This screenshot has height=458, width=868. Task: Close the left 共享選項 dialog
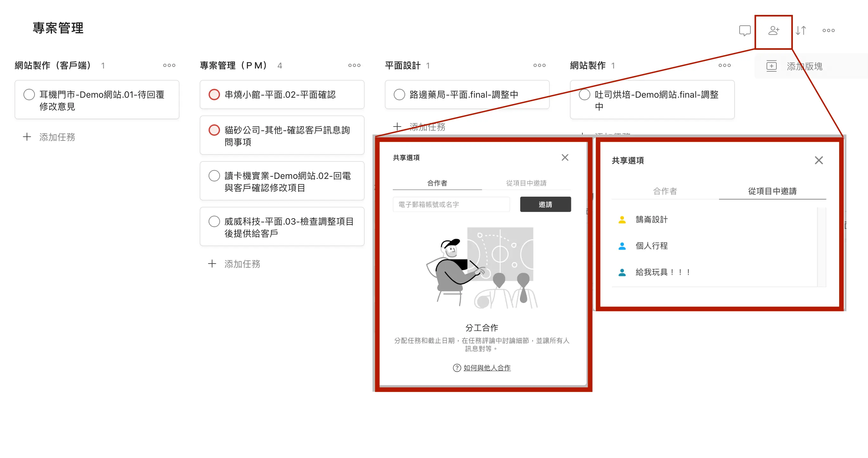(x=565, y=157)
